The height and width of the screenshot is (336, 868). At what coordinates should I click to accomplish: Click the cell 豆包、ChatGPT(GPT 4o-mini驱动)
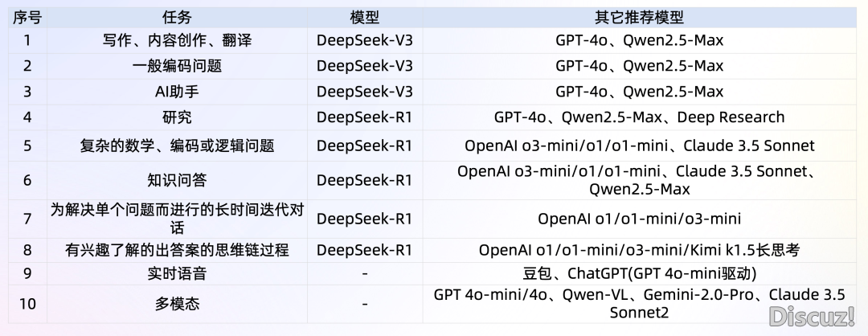[x=640, y=273]
